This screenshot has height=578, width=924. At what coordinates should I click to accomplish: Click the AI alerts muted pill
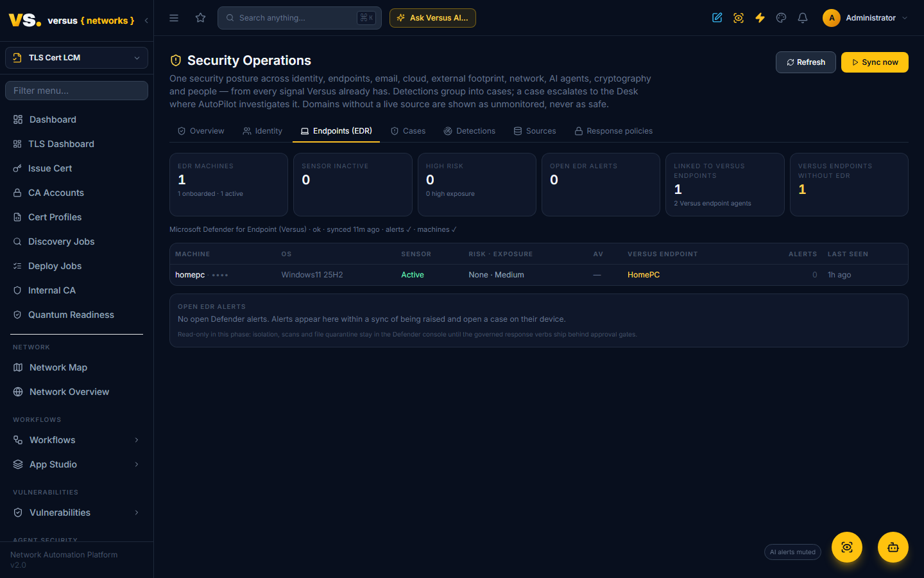(x=792, y=552)
